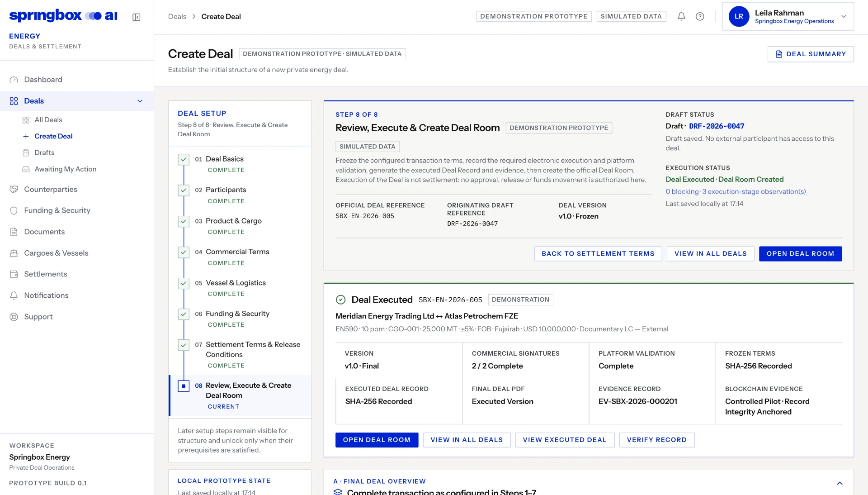Click the Verify Record button

tap(656, 440)
